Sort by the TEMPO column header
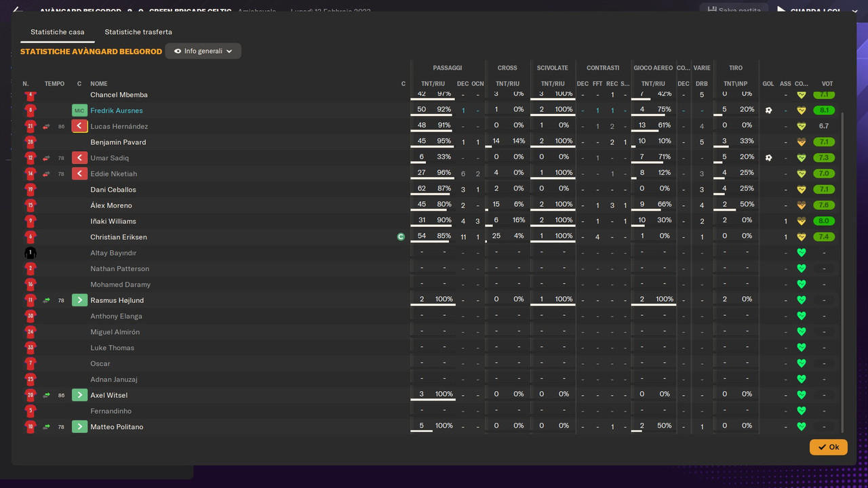The height and width of the screenshot is (488, 868). pyautogui.click(x=54, y=84)
